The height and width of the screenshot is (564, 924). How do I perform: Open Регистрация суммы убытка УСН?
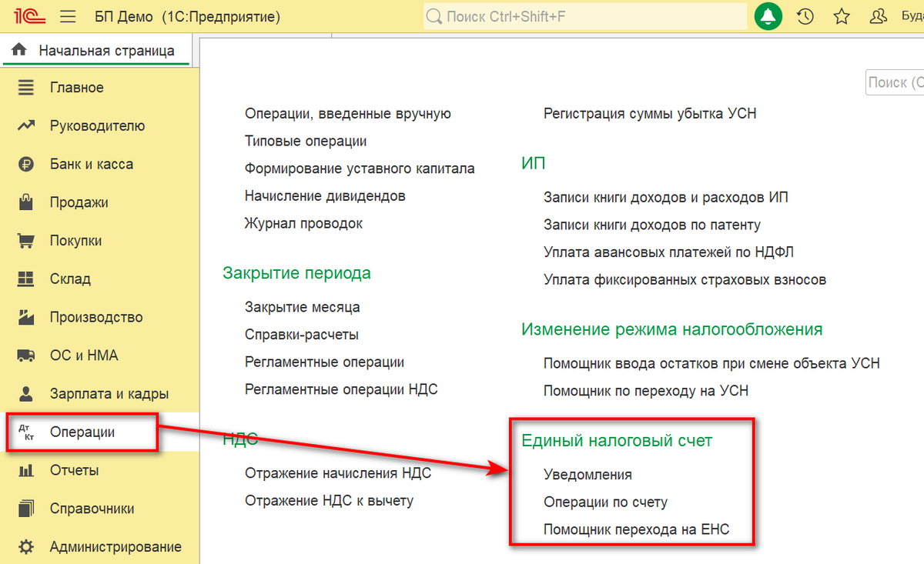tap(650, 114)
